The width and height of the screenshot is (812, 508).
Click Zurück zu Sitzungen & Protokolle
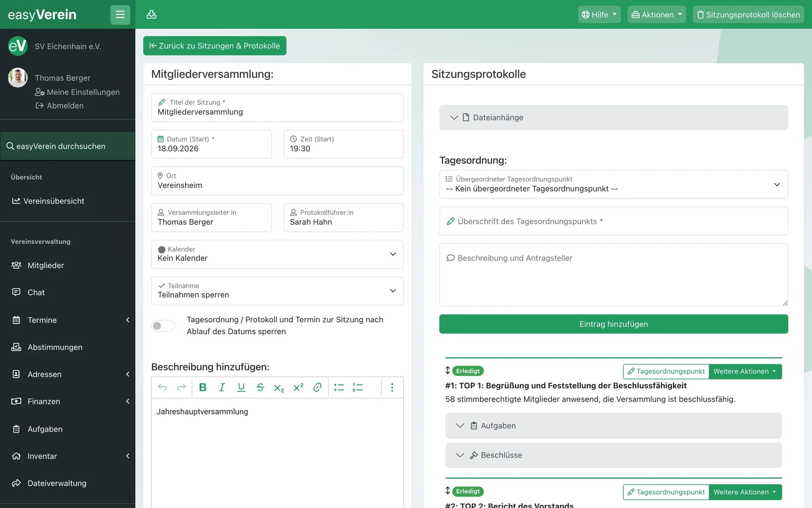tap(214, 46)
